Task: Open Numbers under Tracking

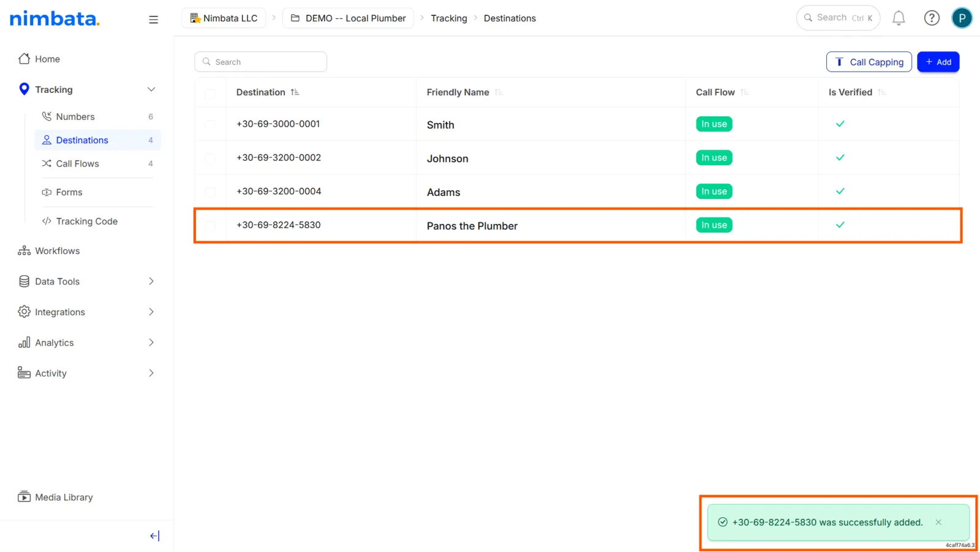Action: 98,117
